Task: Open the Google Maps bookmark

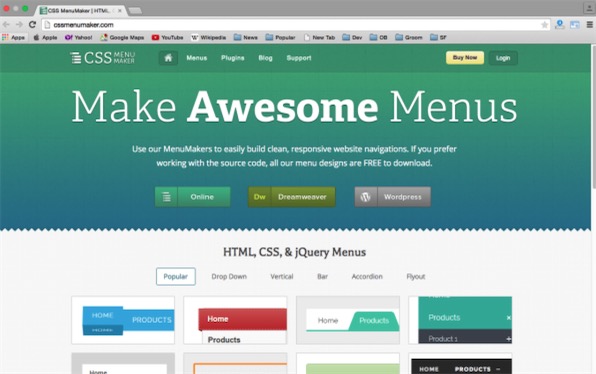Action: coord(122,37)
